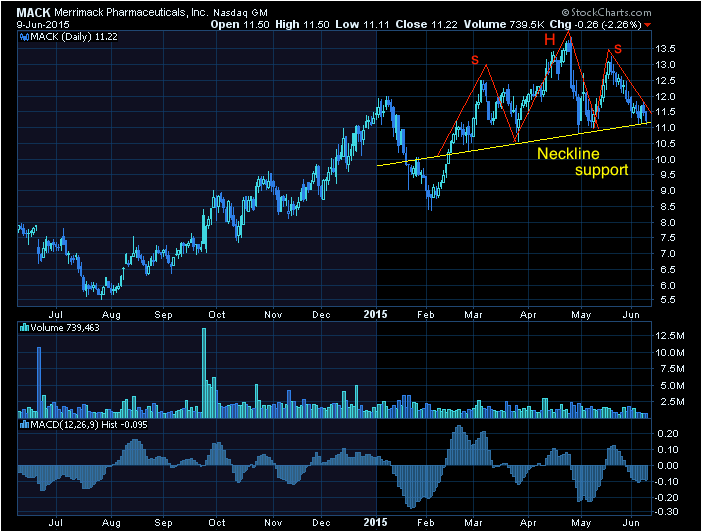Viewport: 702px width, 532px height.
Task: Click the Jun label under the price chart
Action: pyautogui.click(x=631, y=314)
